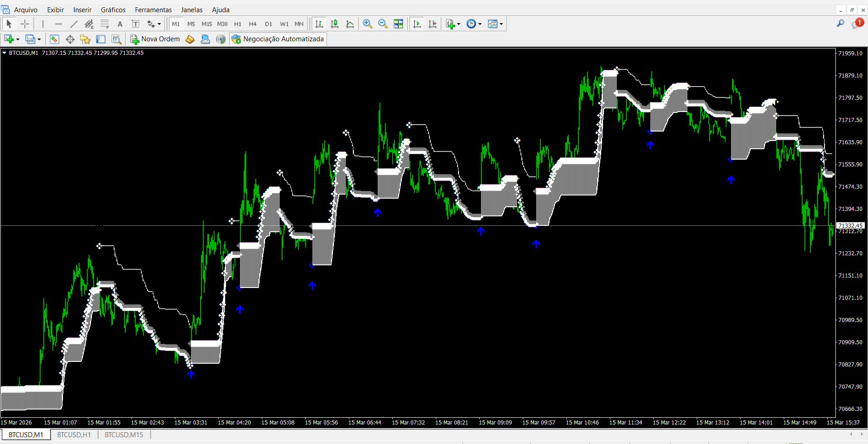Click the 71332.45 current price label
868x444 pixels.
click(850, 225)
